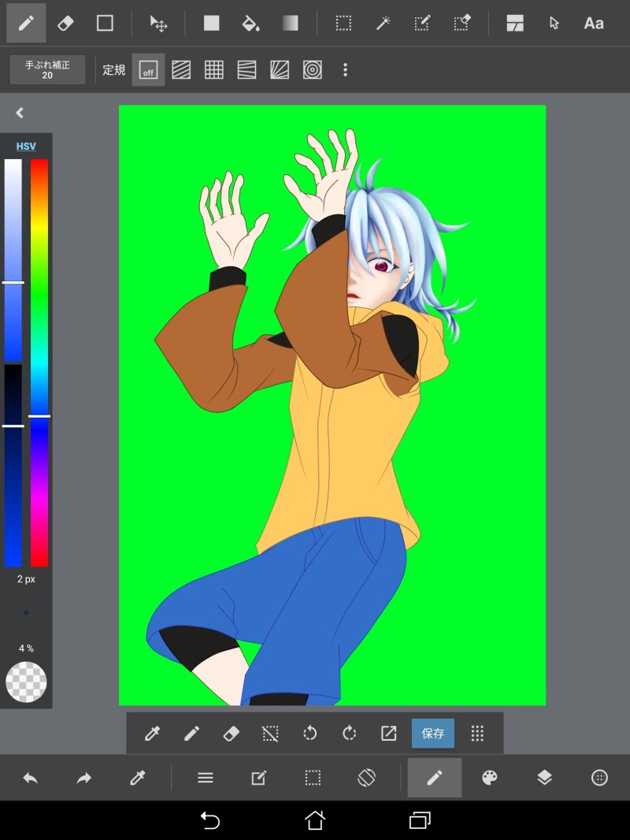Choose the Gradient tool

pyautogui.click(x=290, y=23)
